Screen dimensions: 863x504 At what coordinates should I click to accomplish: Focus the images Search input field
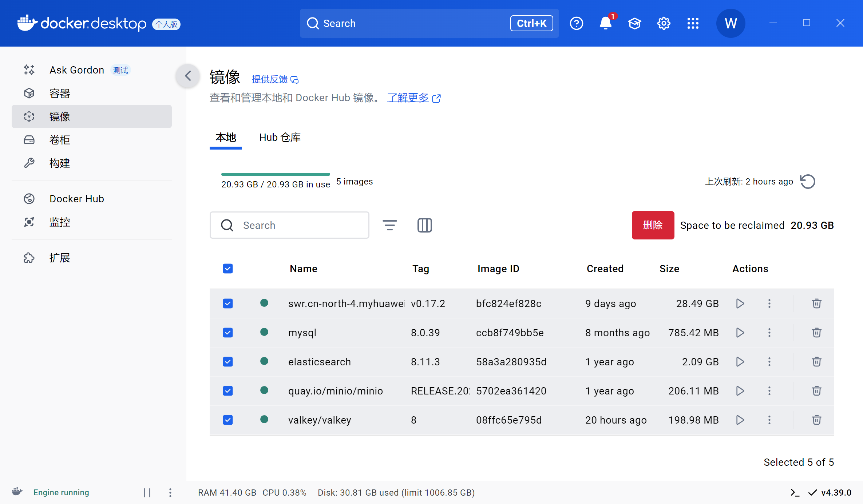click(289, 225)
